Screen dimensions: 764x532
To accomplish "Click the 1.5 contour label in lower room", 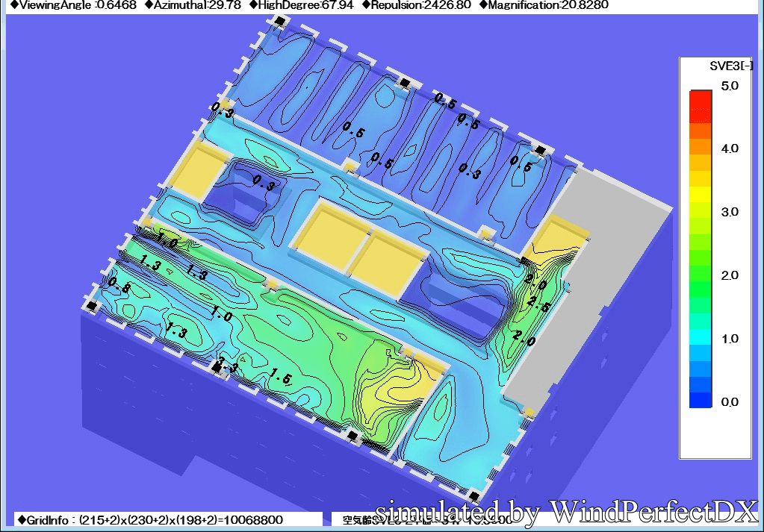I will pyautogui.click(x=280, y=377).
